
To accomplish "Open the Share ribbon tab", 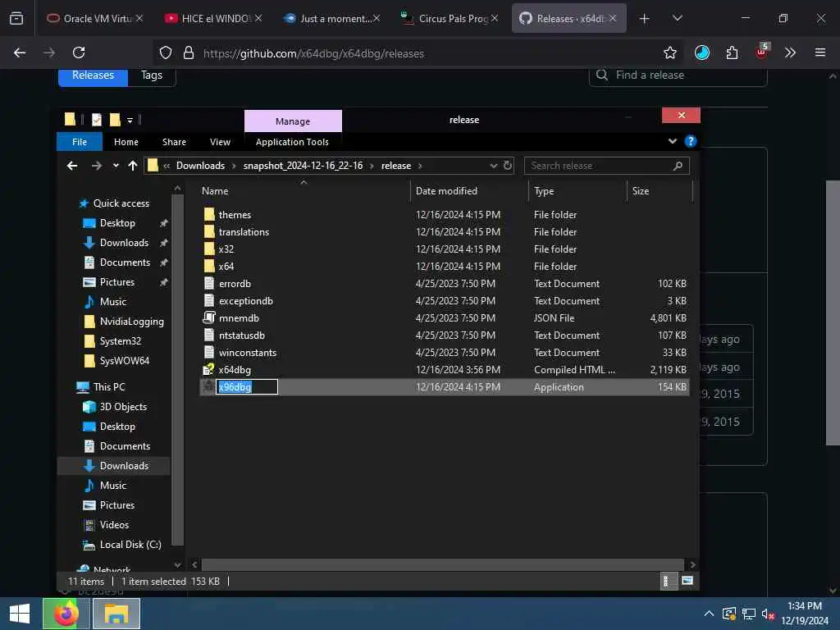I will tap(174, 142).
